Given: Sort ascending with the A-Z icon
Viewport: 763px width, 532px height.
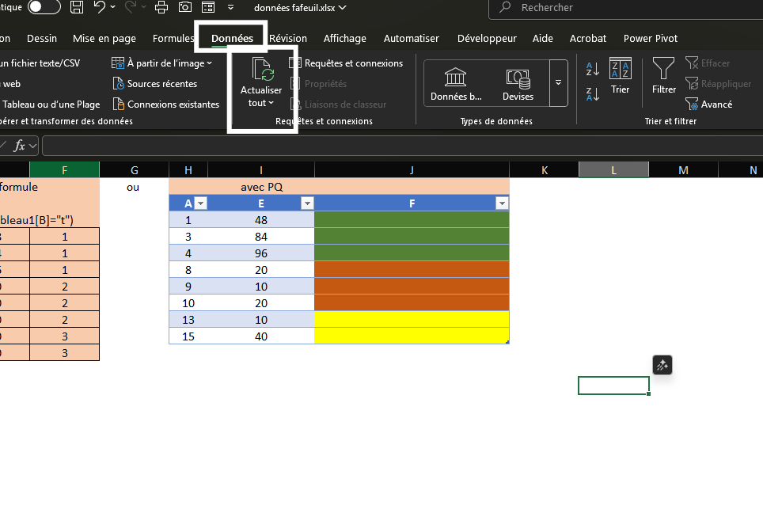Looking at the screenshot, I should point(592,68).
